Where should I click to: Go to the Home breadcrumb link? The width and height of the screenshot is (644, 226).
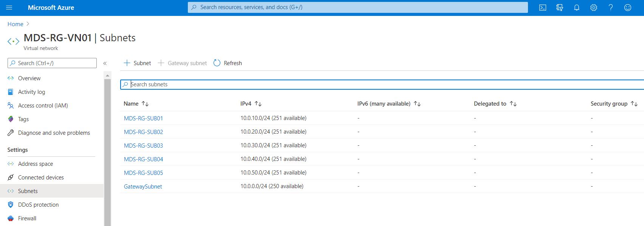point(15,24)
